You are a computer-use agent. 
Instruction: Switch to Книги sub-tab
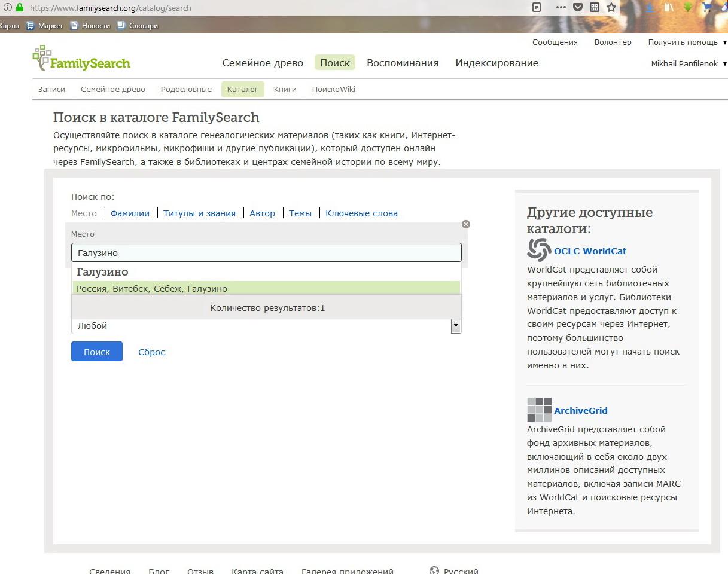click(285, 89)
